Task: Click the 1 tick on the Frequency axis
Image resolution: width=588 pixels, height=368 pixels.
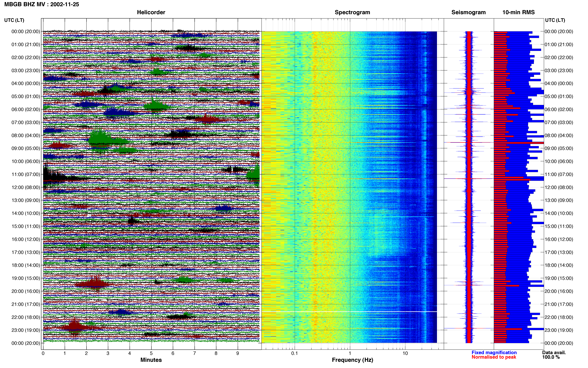Action: [350, 353]
